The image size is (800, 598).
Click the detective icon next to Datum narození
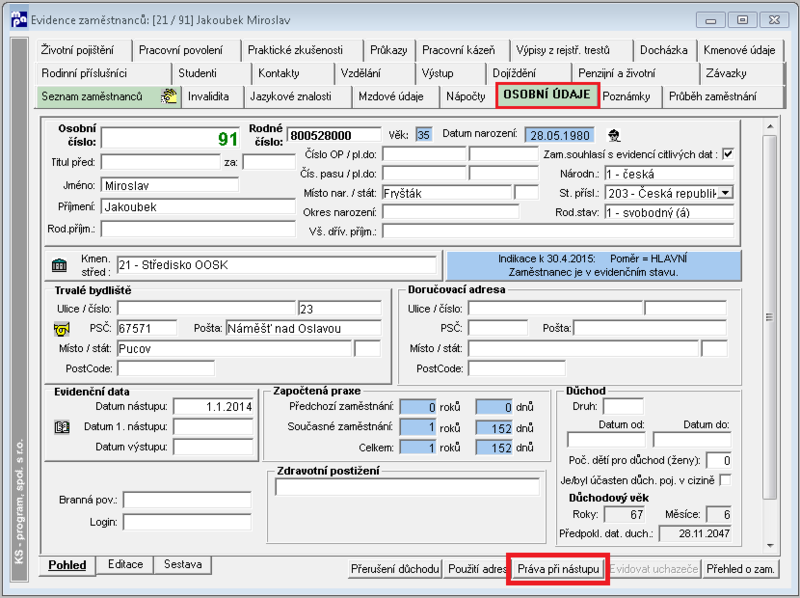click(x=614, y=135)
